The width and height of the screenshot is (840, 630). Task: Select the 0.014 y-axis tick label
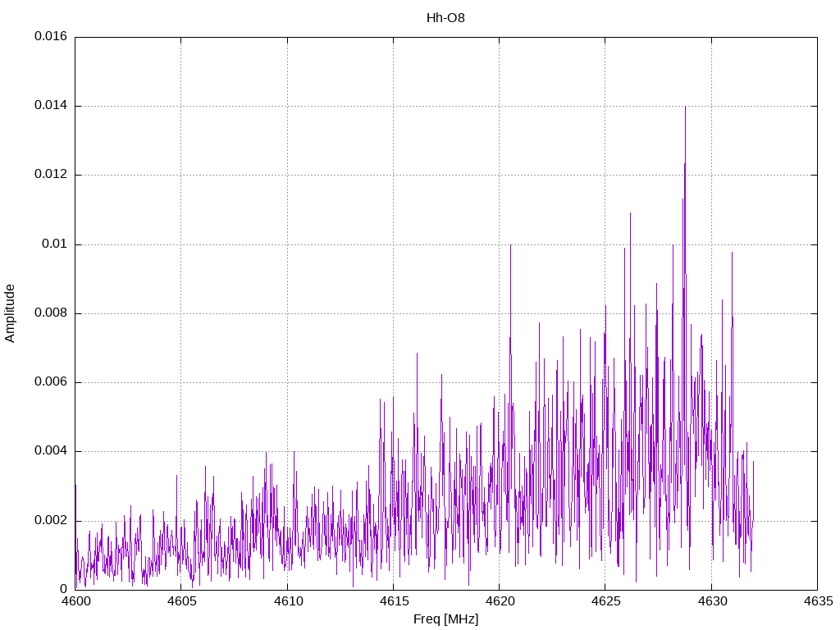[51, 106]
